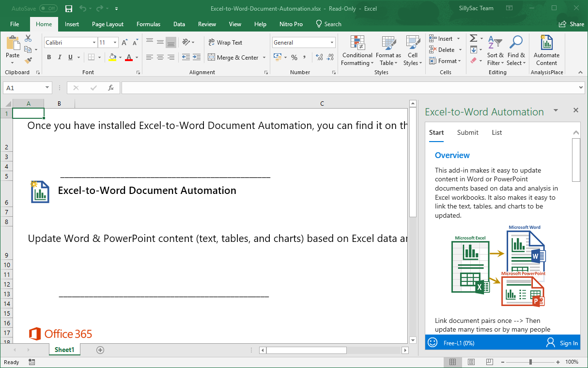Open the Name Box dropdown arrow
Image resolution: width=588 pixels, height=368 pixels.
coord(47,88)
